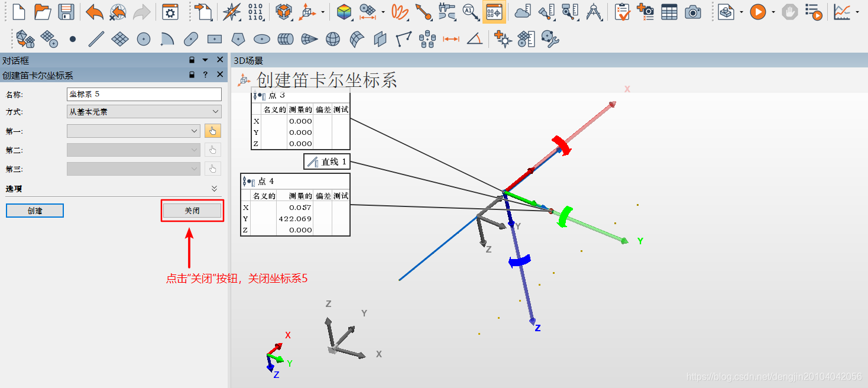Viewport: 868px width, 388px height.
Task: Click the 创建 button
Action: pos(35,211)
